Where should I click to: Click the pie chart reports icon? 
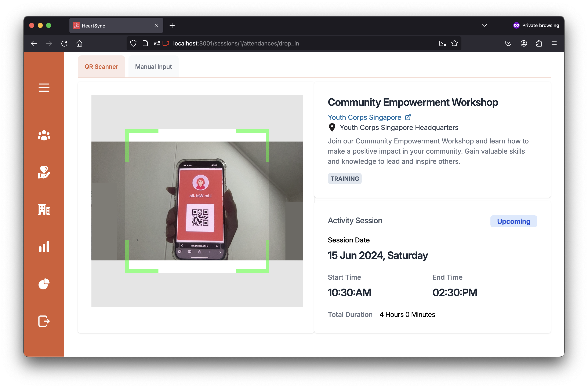44,284
